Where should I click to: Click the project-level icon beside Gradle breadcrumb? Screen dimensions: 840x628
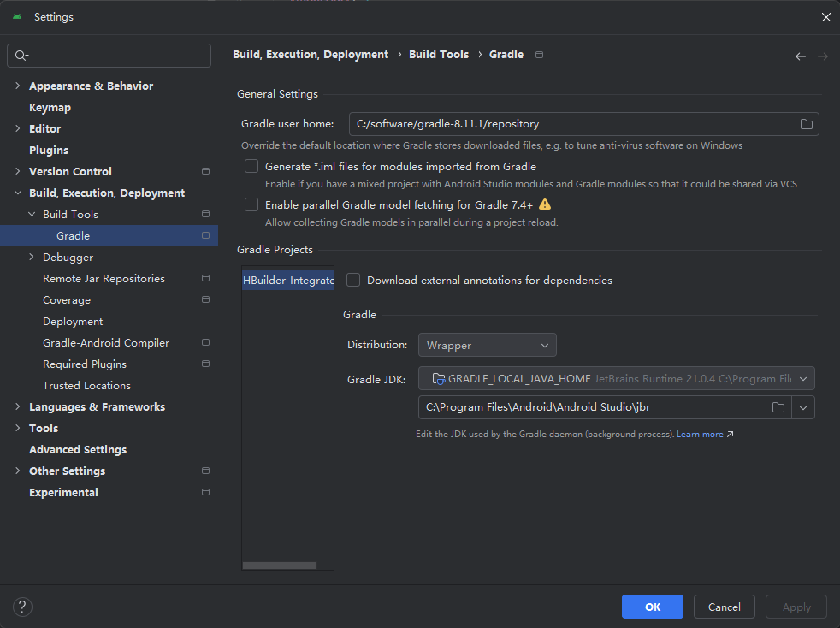point(540,55)
